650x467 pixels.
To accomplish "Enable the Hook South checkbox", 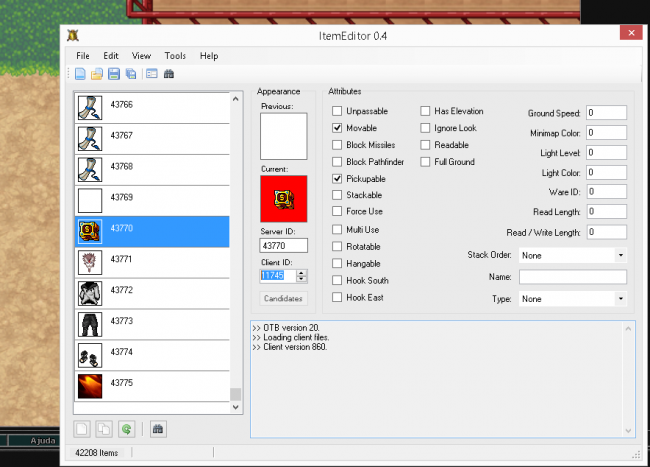I will coord(337,281).
